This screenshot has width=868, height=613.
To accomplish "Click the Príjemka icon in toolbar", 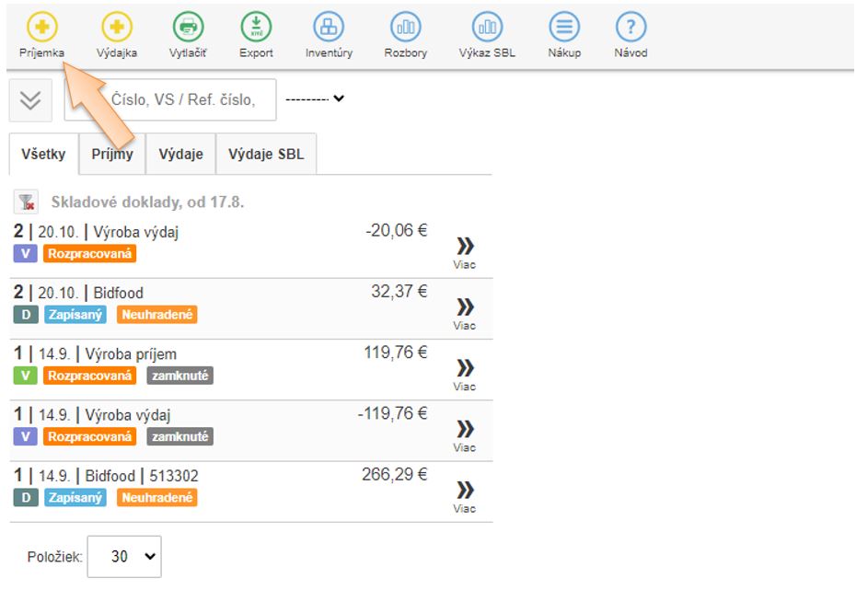I will point(41,28).
